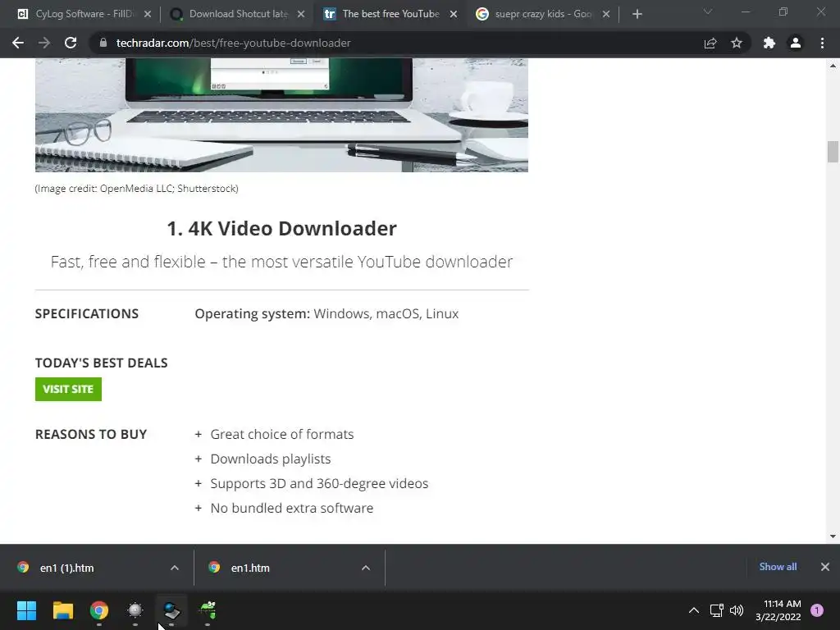Click the laptop hero image
The width and height of the screenshot is (840, 630).
point(282,115)
